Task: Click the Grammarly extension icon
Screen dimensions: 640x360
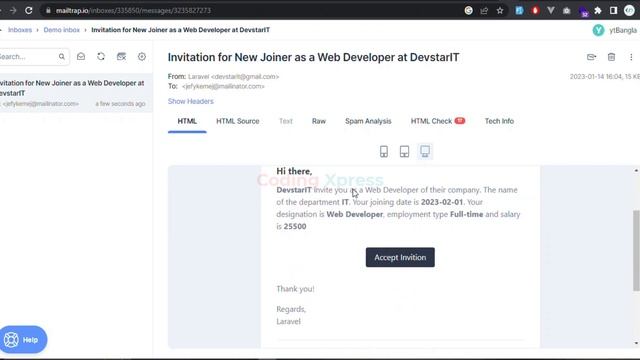Action: (469, 11)
